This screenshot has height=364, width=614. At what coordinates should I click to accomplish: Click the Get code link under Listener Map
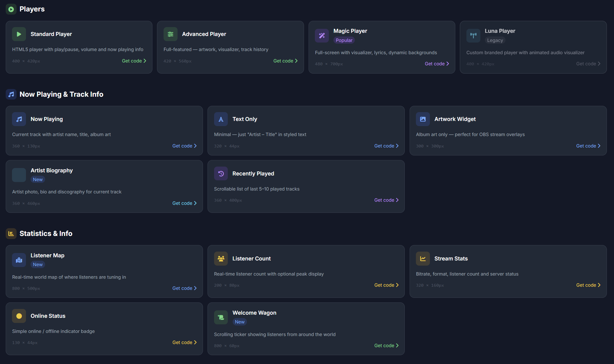pos(184,288)
